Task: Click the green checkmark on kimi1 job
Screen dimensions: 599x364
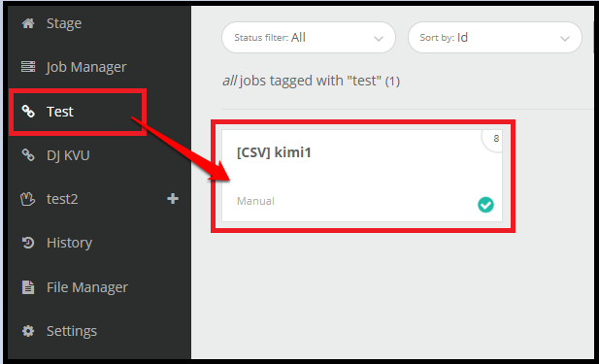Action: click(485, 205)
